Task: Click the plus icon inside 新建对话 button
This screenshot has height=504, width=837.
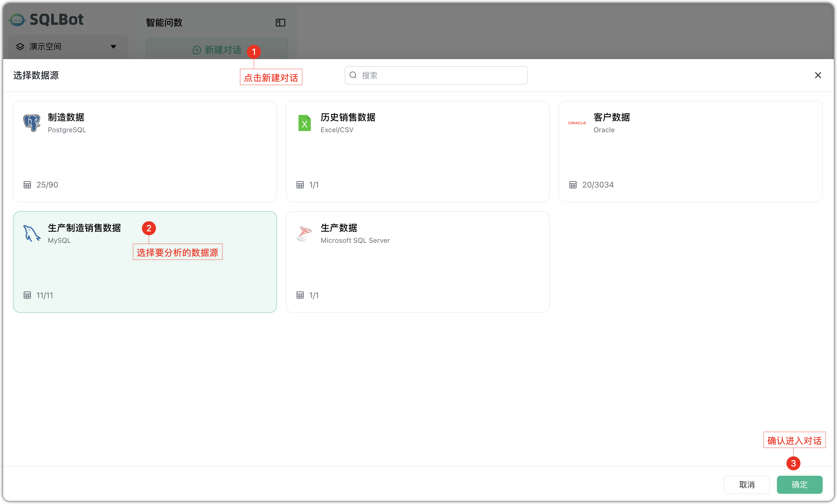Action: click(x=196, y=50)
